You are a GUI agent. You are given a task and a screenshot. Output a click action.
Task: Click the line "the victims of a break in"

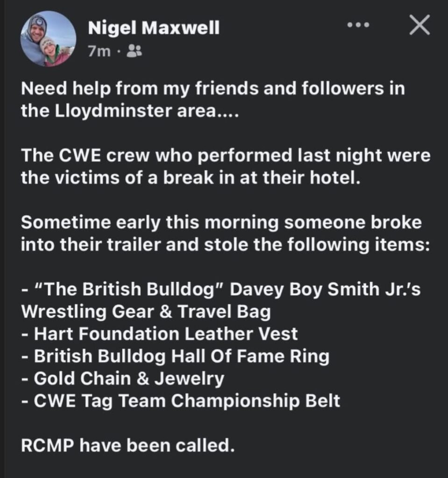(191, 178)
